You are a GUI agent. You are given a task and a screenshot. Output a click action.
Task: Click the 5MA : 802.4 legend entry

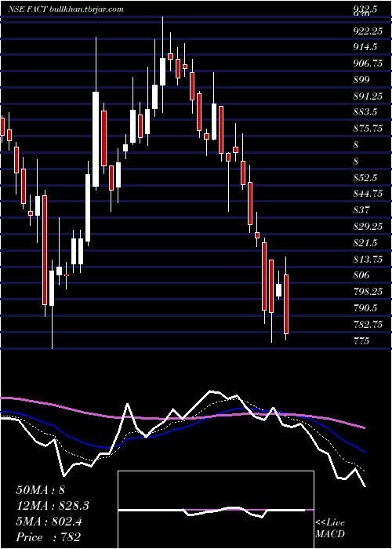pyautogui.click(x=49, y=522)
